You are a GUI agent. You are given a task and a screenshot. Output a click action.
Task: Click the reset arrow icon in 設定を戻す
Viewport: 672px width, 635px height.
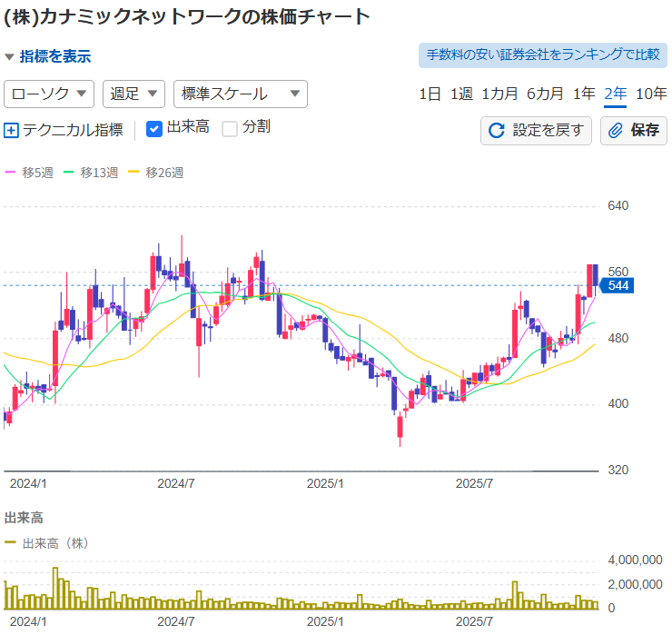coord(497,131)
